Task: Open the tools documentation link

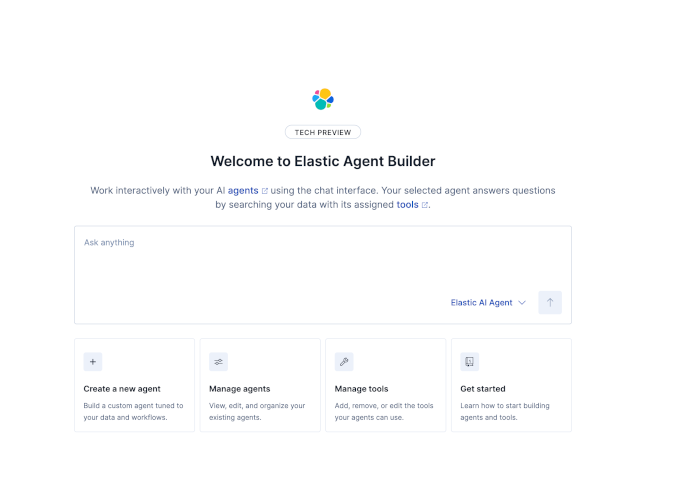Action: pos(407,205)
